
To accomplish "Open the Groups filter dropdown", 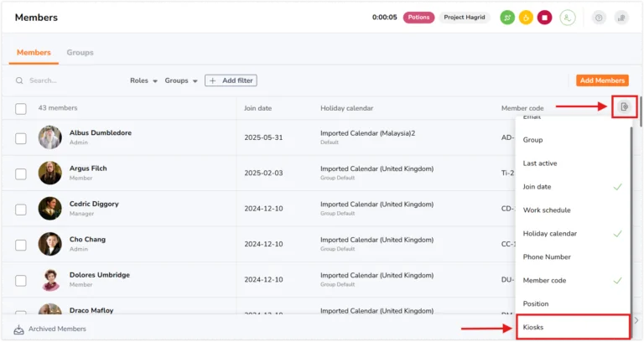I will (181, 80).
